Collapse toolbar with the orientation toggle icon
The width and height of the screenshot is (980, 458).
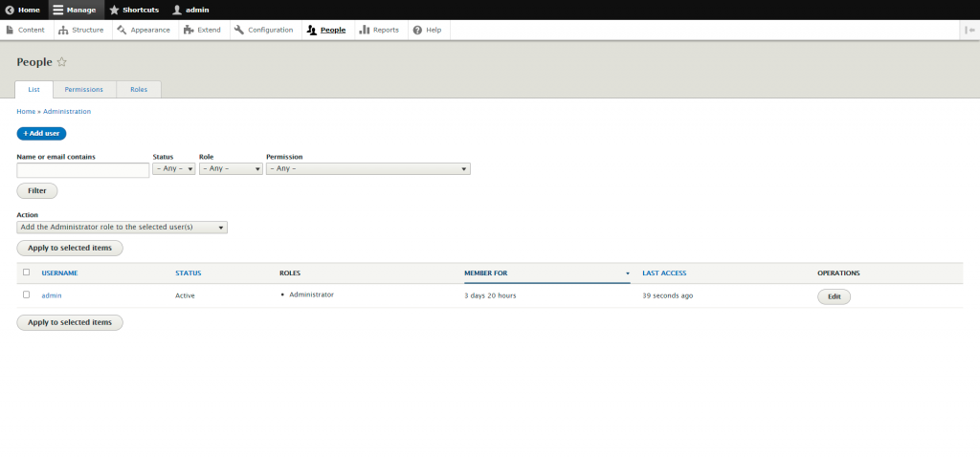click(x=969, y=30)
